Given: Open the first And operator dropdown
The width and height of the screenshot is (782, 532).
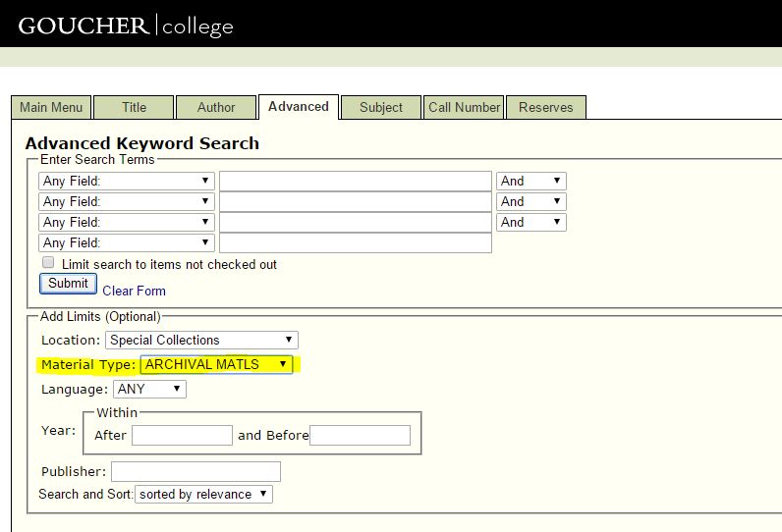Looking at the screenshot, I should click(x=531, y=181).
